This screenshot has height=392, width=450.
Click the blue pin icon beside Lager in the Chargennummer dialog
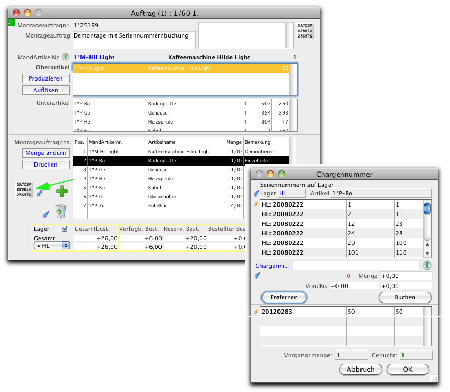256,193
